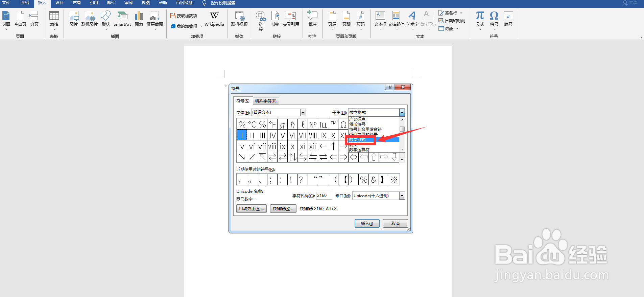Open the 来自 Unicode source dropdown
The height and width of the screenshot is (297, 644).
tap(402, 196)
